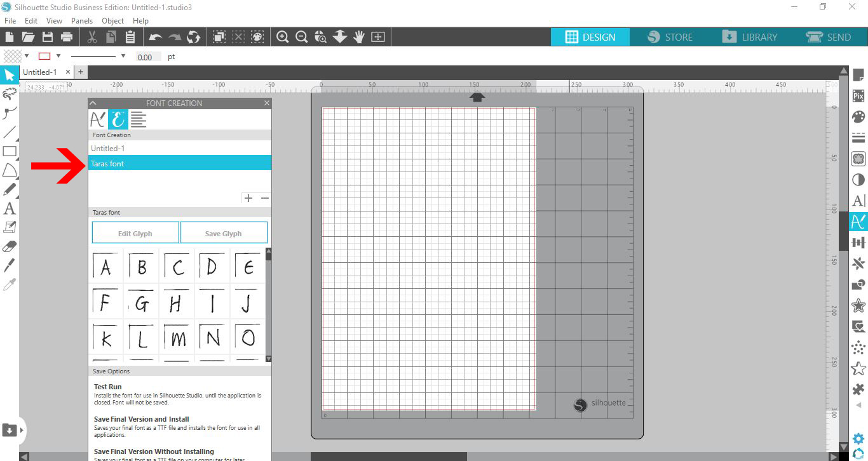868x461 pixels.
Task: Switch to the SEND tab
Action: [829, 37]
